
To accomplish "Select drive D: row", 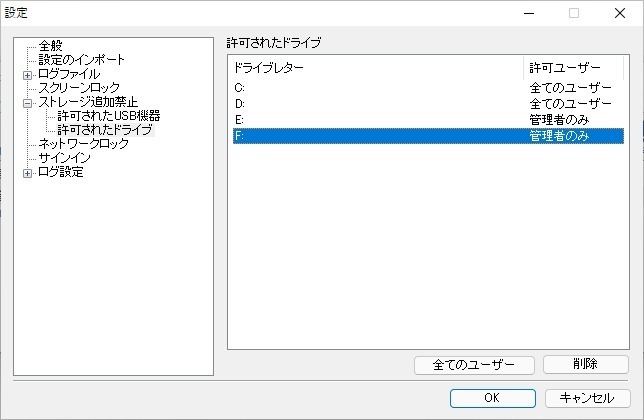I will 428,103.
